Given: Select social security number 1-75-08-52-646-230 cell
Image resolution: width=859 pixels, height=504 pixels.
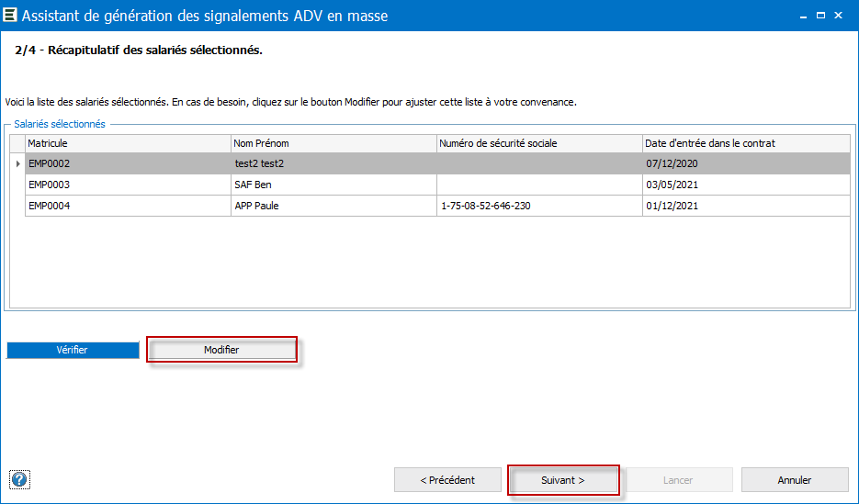Looking at the screenshot, I should (x=539, y=206).
